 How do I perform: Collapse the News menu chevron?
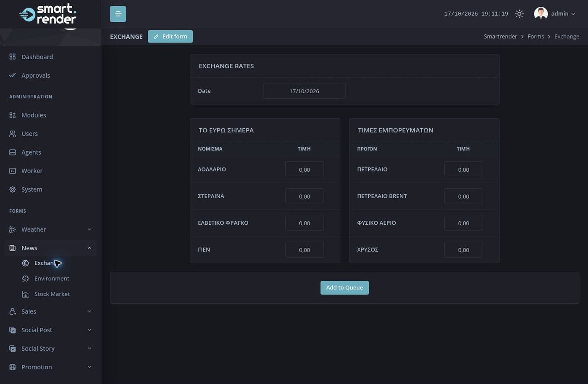89,248
